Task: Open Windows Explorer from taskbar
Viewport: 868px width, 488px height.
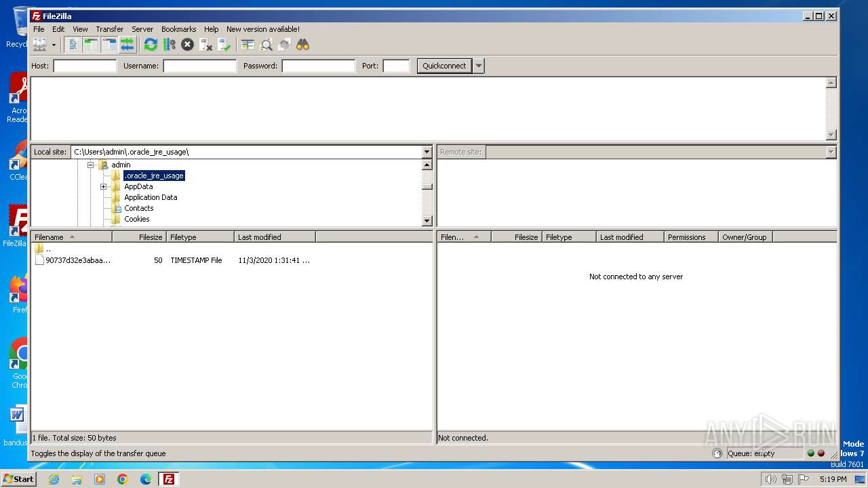Action: (77, 479)
